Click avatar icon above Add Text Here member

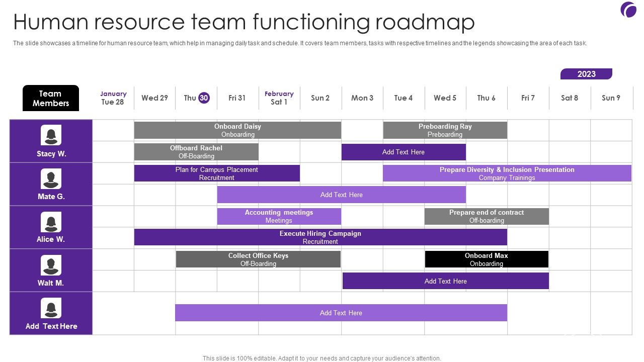click(51, 308)
